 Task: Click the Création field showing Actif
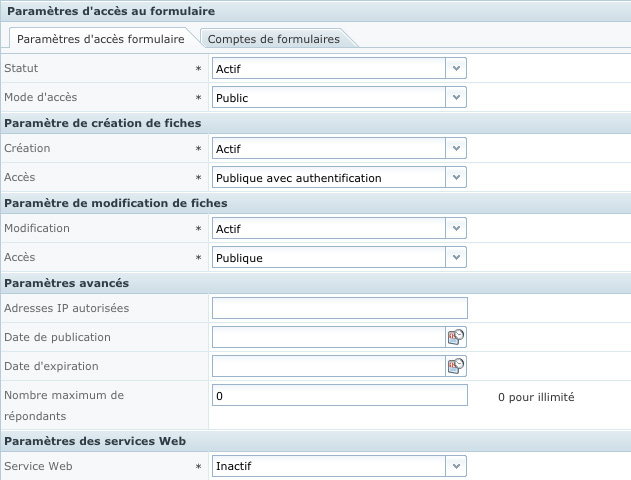328,148
